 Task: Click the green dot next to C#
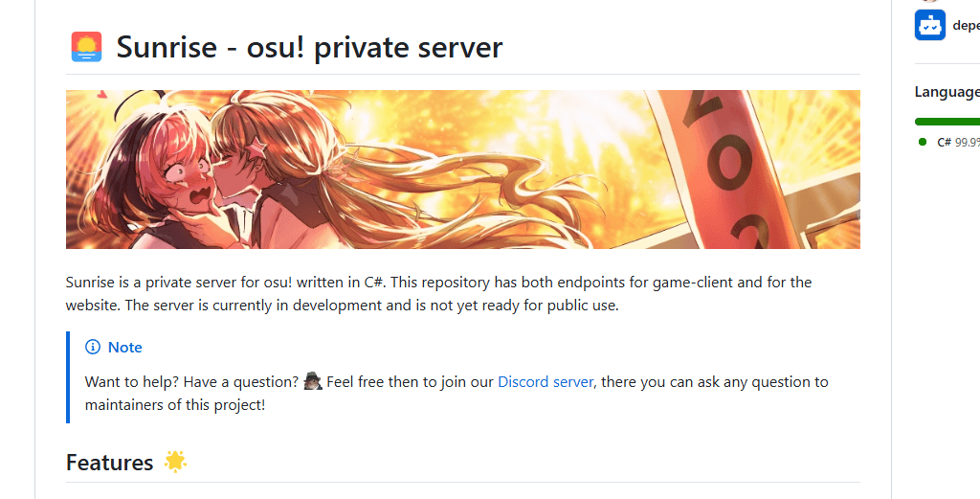click(923, 142)
